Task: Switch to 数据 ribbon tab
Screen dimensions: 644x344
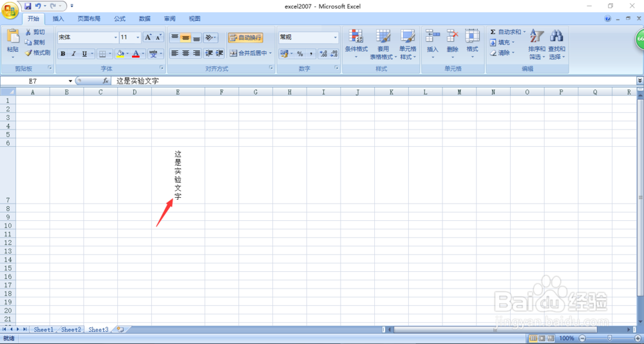Action: coord(144,19)
